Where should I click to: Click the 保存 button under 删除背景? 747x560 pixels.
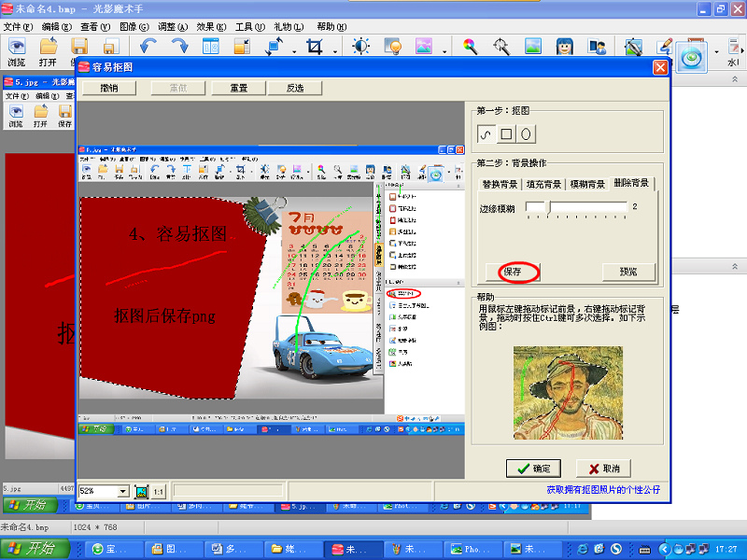coord(513,272)
